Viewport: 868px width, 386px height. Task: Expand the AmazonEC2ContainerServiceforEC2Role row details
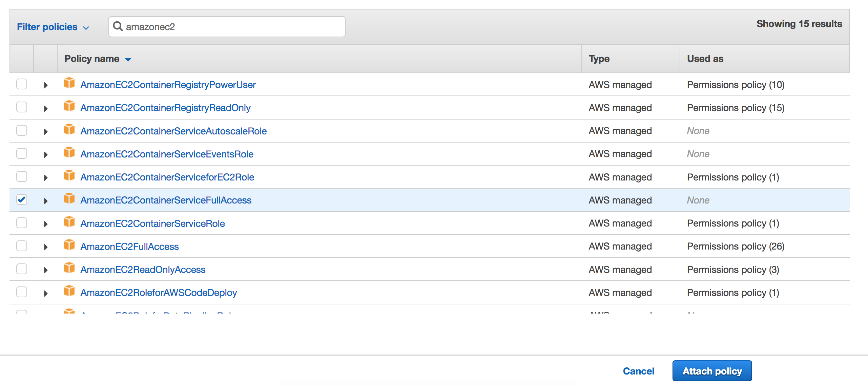coord(46,178)
